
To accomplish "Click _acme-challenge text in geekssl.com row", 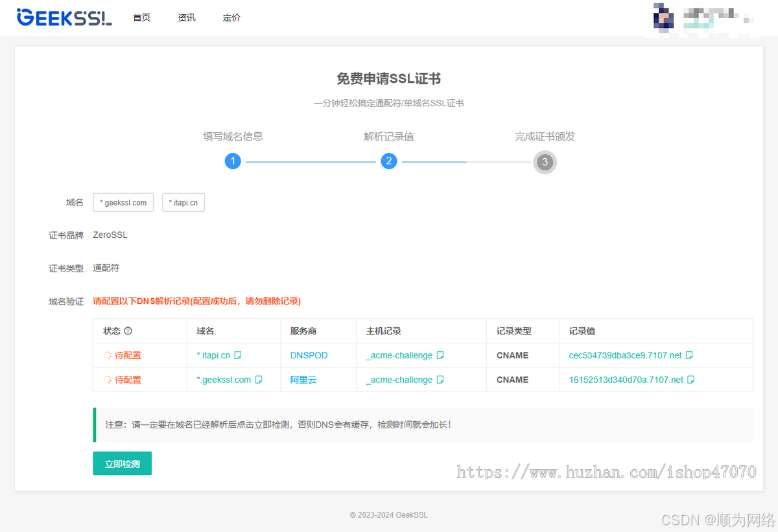I will 399,380.
